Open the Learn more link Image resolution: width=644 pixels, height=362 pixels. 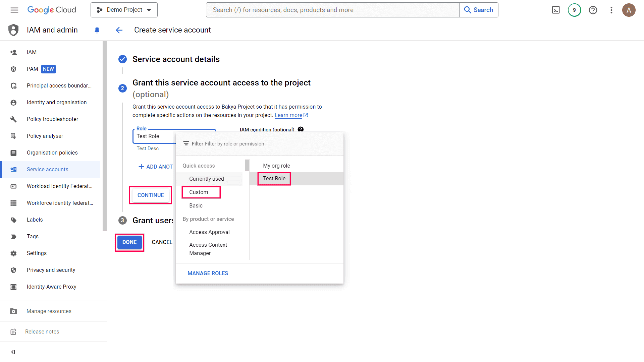[288, 115]
